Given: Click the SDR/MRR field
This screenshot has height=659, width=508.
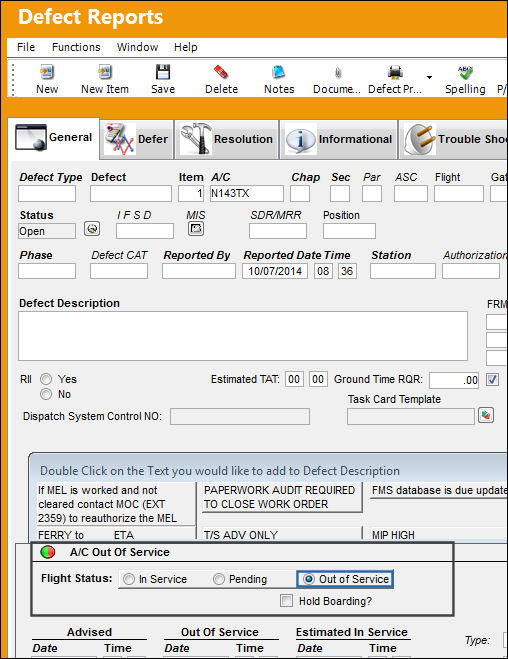Looking at the screenshot, I should (x=278, y=231).
